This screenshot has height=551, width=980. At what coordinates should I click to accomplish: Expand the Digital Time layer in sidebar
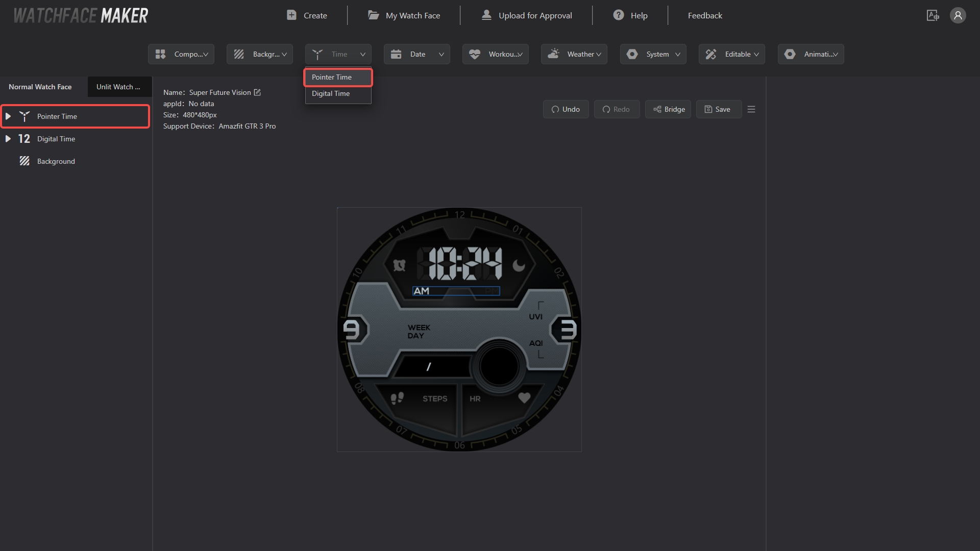point(8,138)
